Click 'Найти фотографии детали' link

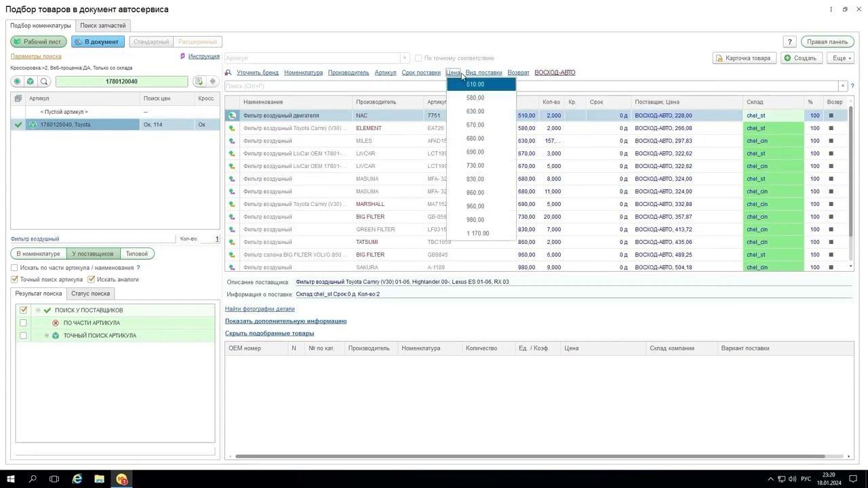pyautogui.click(x=260, y=309)
